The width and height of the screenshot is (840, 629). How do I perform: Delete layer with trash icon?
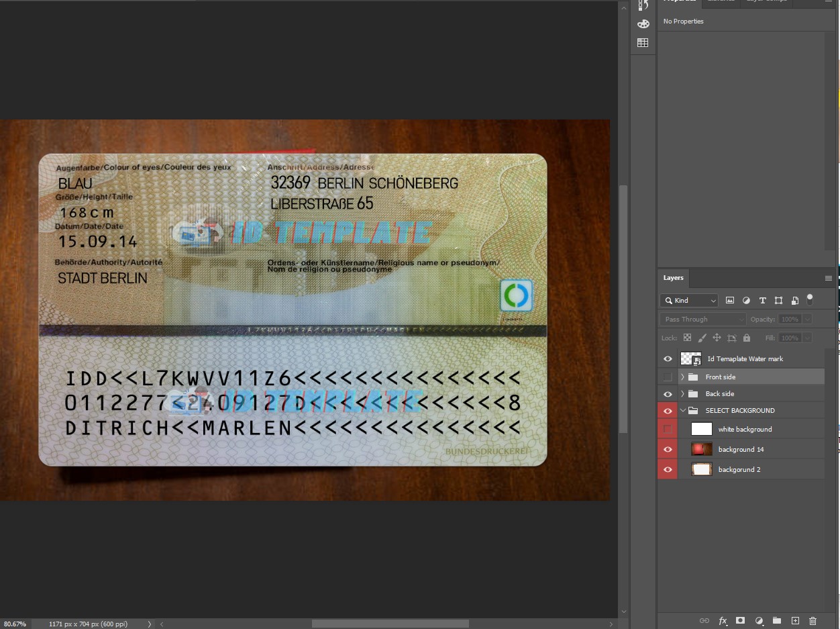pos(813,621)
